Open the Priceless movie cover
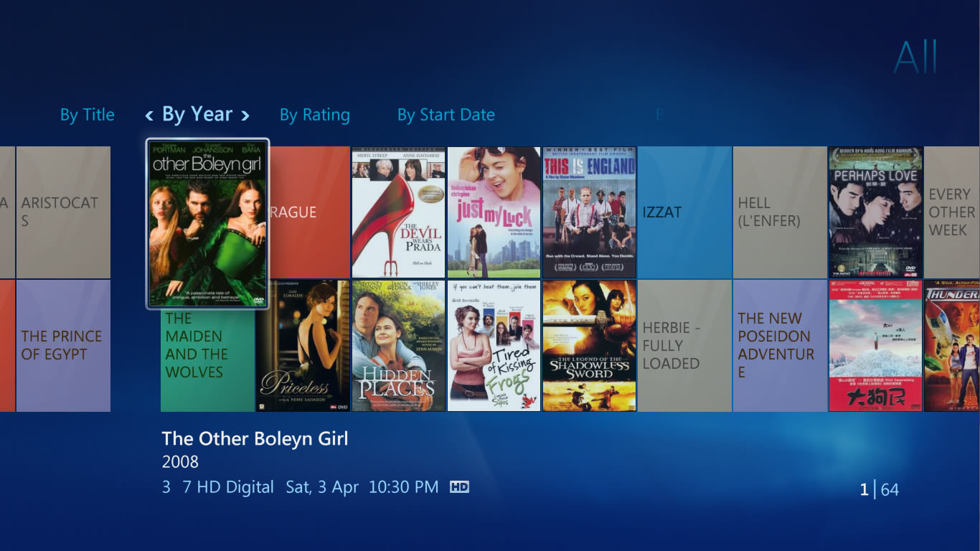The width and height of the screenshot is (980, 551). point(303,345)
